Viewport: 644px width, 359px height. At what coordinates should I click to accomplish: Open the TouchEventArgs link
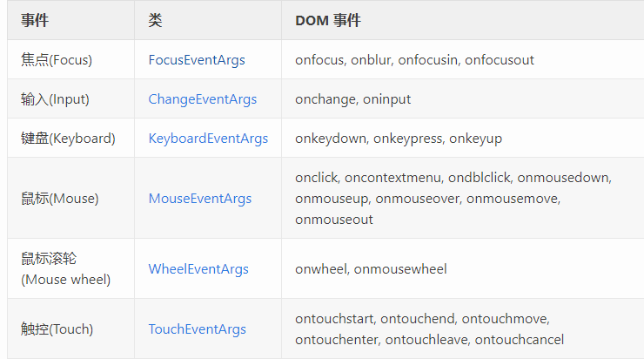pyautogui.click(x=198, y=329)
